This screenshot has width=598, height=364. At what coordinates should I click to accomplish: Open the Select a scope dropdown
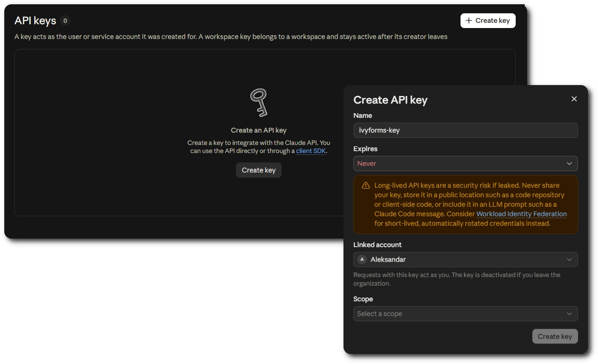[x=465, y=314]
